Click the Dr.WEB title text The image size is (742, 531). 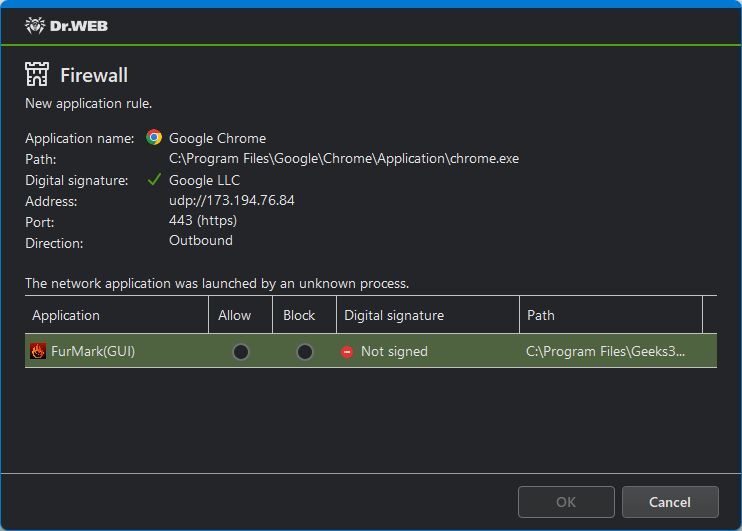79,26
